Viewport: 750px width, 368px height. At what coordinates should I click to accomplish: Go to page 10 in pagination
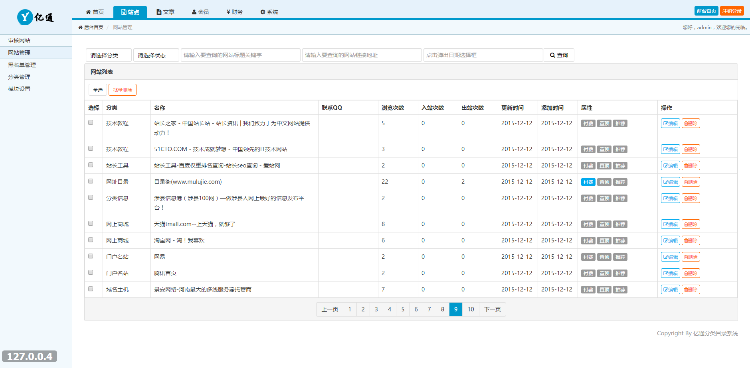tap(471, 310)
